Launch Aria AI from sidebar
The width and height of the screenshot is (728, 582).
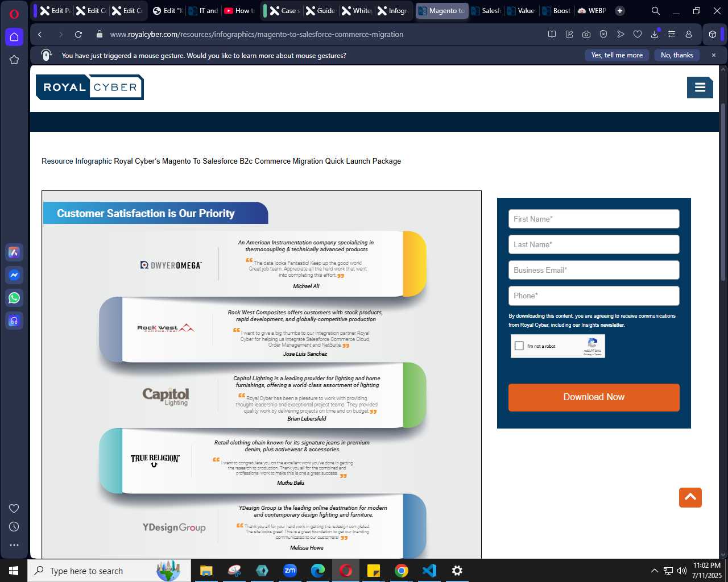click(14, 252)
